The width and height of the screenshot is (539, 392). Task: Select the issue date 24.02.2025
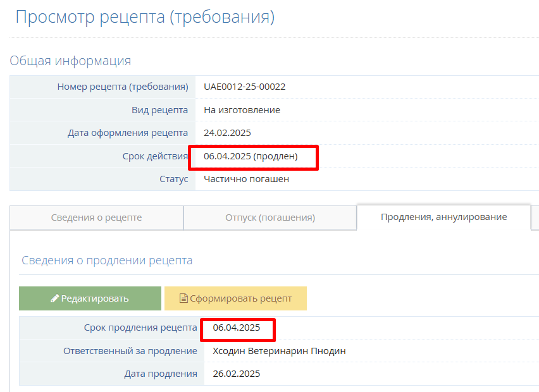click(228, 133)
